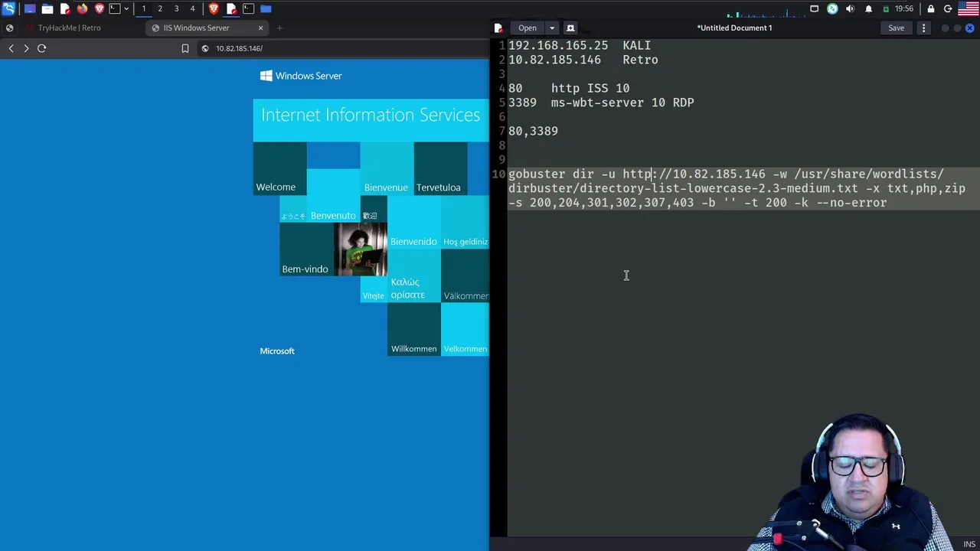Focus the file manager window in taskbar

(x=266, y=8)
